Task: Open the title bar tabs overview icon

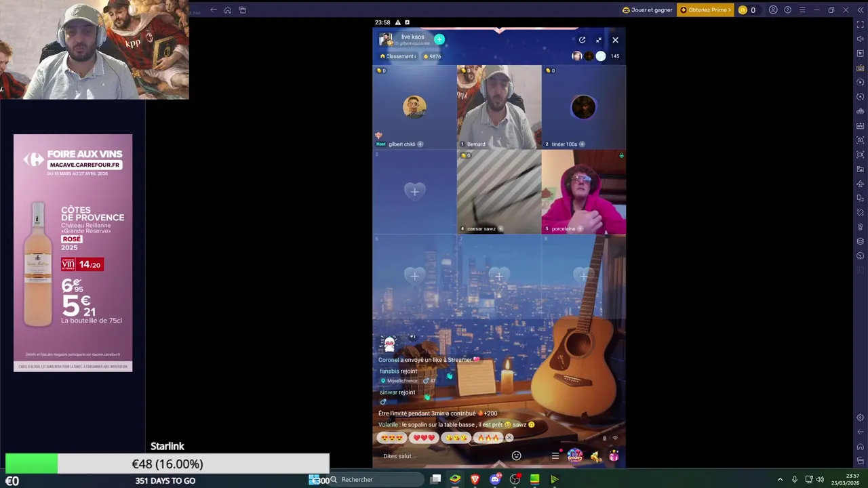Action: [x=242, y=9]
